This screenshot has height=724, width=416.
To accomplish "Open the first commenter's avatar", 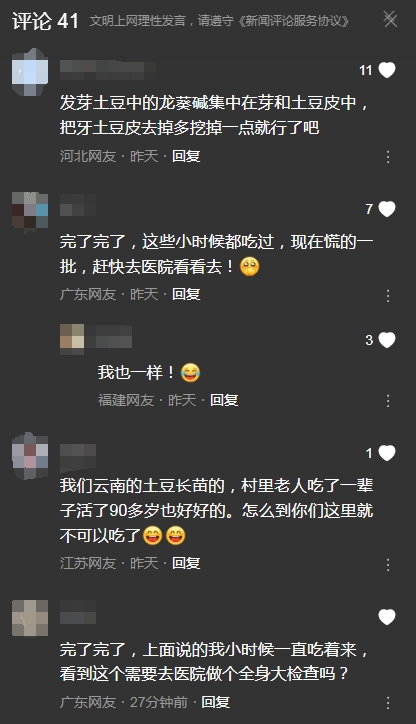I will [x=30, y=72].
